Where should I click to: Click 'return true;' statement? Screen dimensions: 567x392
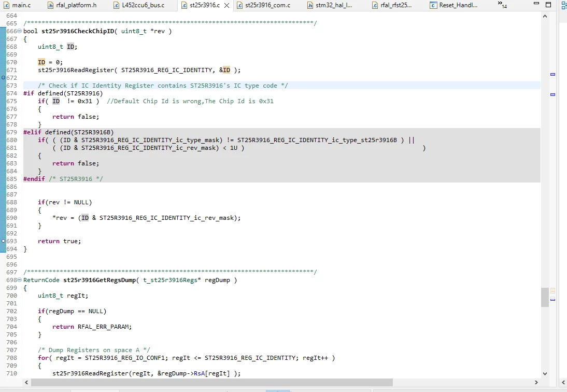(59, 241)
